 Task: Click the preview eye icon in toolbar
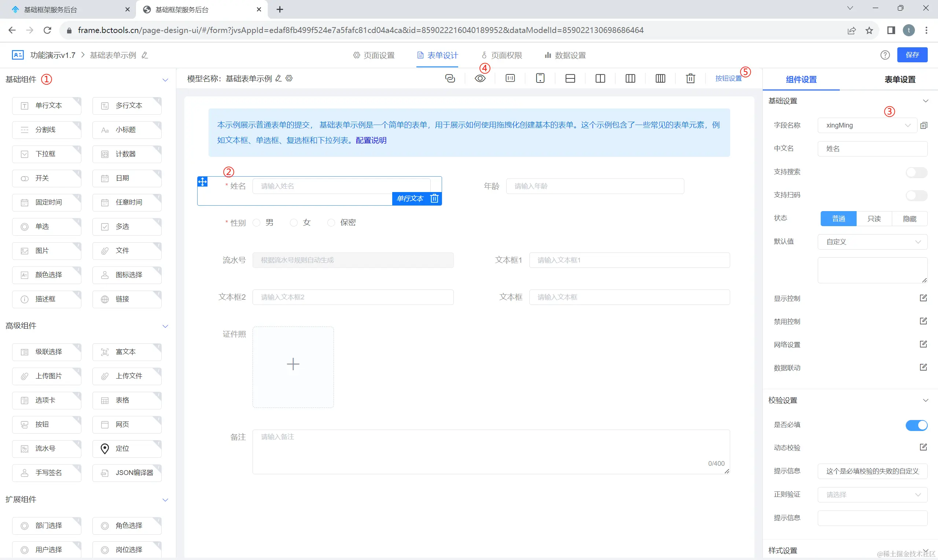click(480, 78)
